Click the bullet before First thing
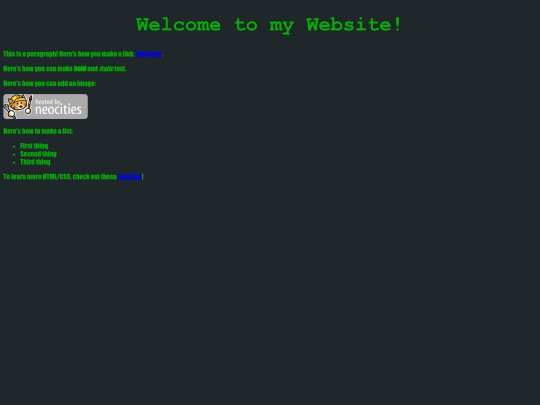 tap(14, 146)
